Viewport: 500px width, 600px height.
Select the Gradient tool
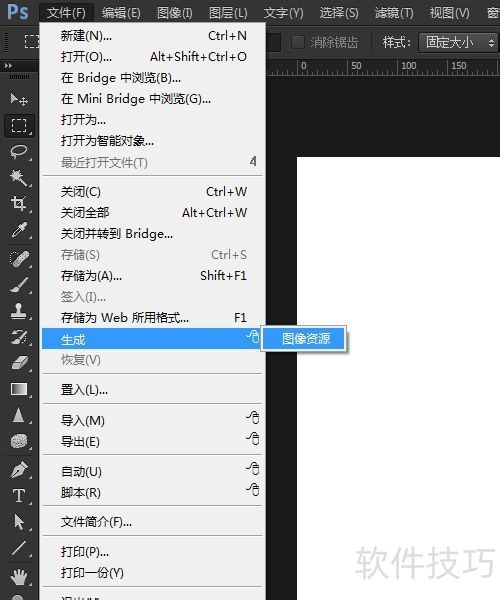click(x=19, y=389)
